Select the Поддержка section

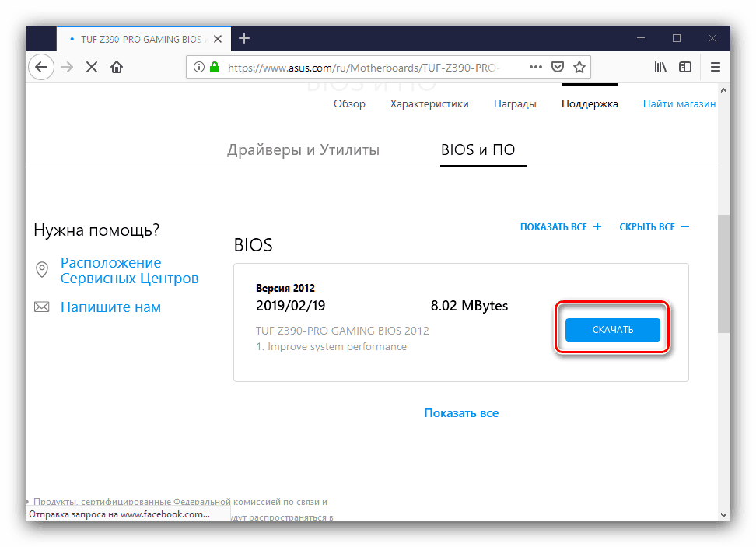[590, 103]
